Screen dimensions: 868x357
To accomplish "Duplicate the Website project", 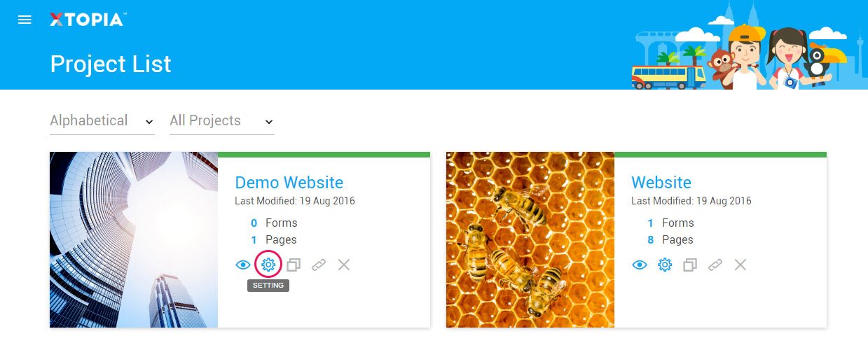I will click(x=690, y=265).
